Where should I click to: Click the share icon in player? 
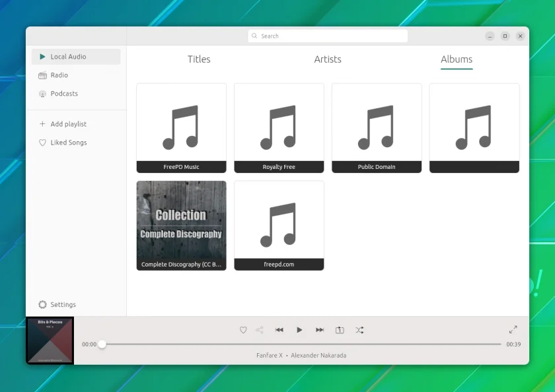tap(260, 330)
